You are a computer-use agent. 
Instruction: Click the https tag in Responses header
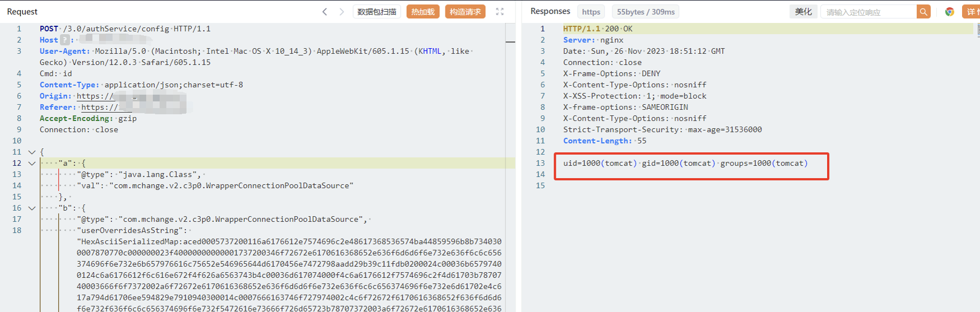pyautogui.click(x=591, y=12)
